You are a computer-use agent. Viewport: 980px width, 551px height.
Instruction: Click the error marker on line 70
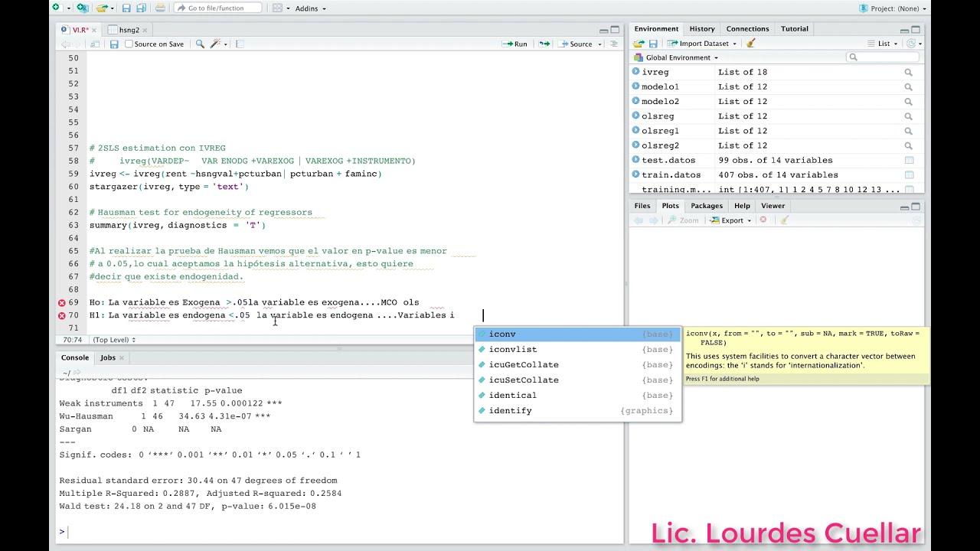(x=62, y=315)
